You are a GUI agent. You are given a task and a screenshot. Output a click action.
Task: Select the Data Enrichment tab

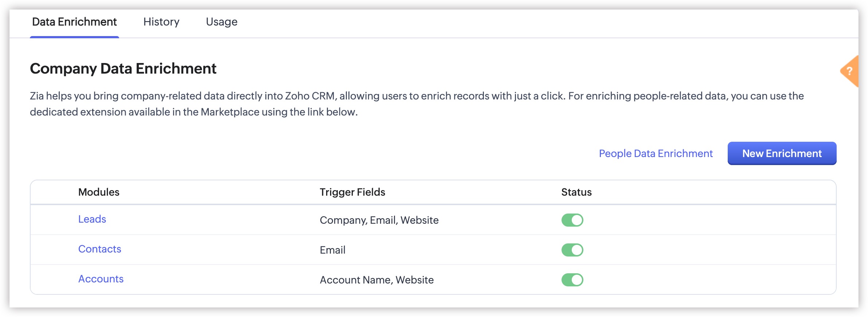74,22
